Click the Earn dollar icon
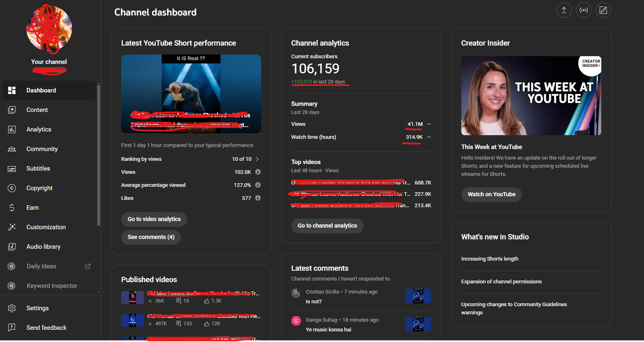The image size is (644, 342). 12,208
